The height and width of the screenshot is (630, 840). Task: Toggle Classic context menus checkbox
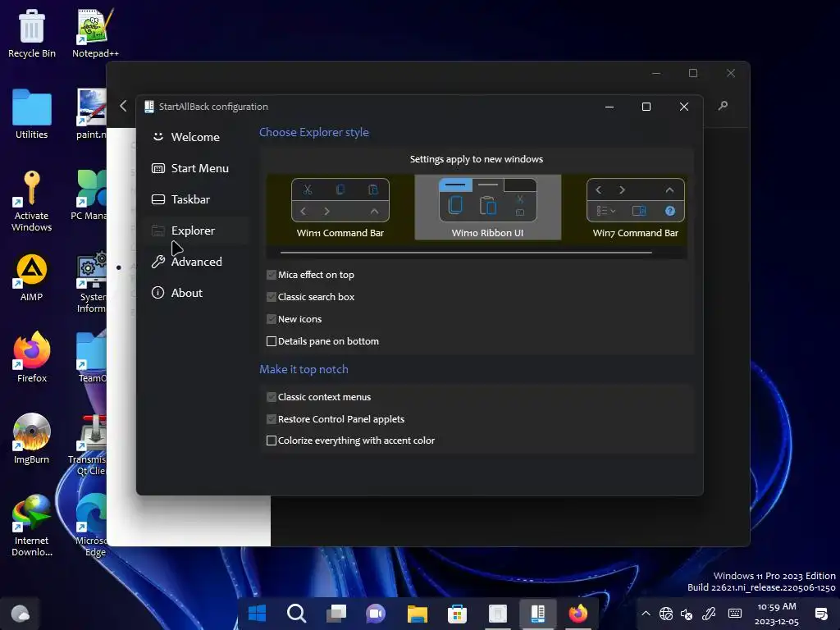272,397
